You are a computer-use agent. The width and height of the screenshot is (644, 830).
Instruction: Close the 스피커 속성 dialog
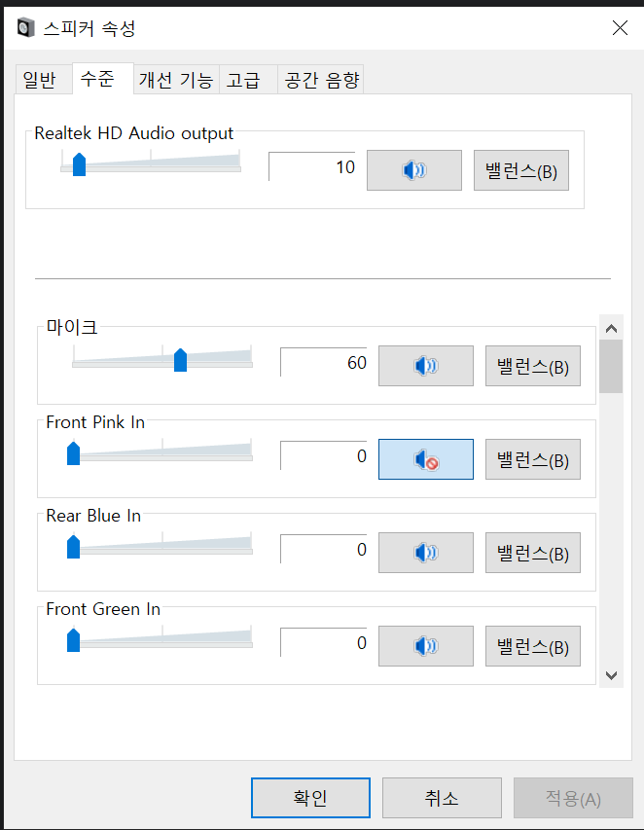point(620,27)
